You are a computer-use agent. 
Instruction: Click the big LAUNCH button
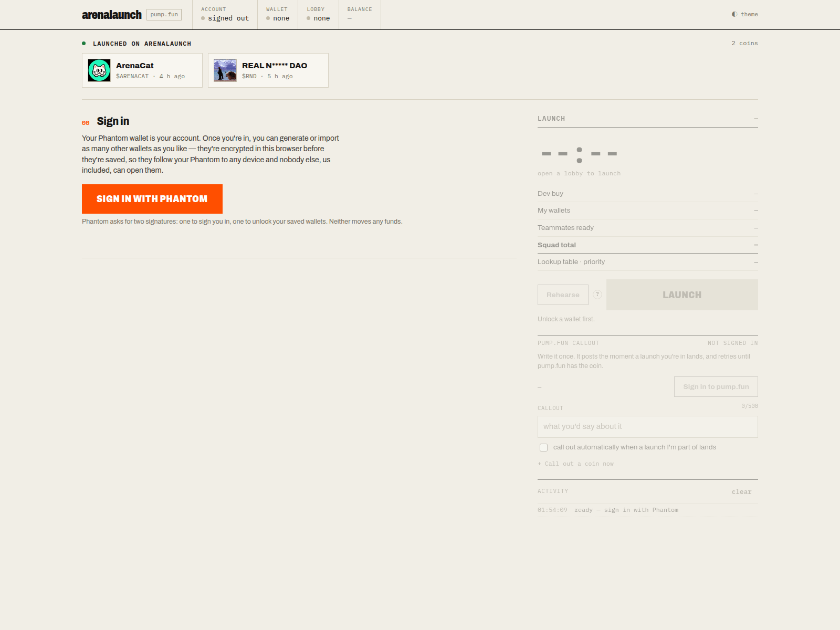click(682, 295)
